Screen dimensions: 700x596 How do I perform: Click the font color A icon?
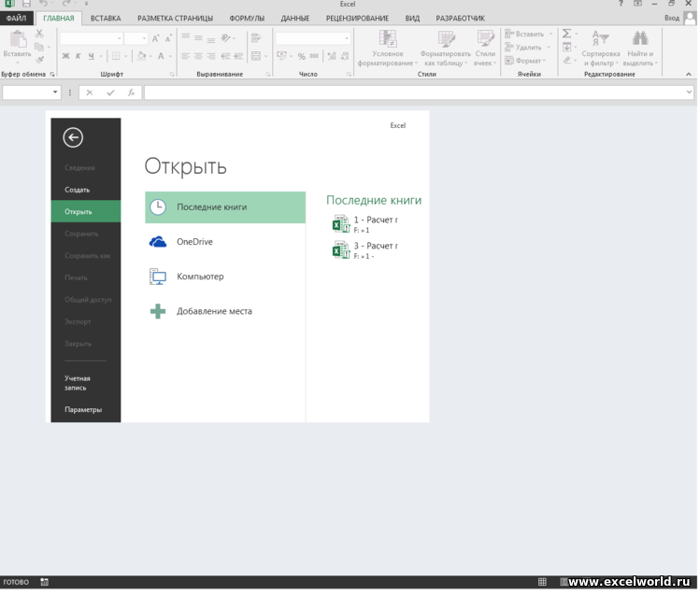click(x=161, y=56)
